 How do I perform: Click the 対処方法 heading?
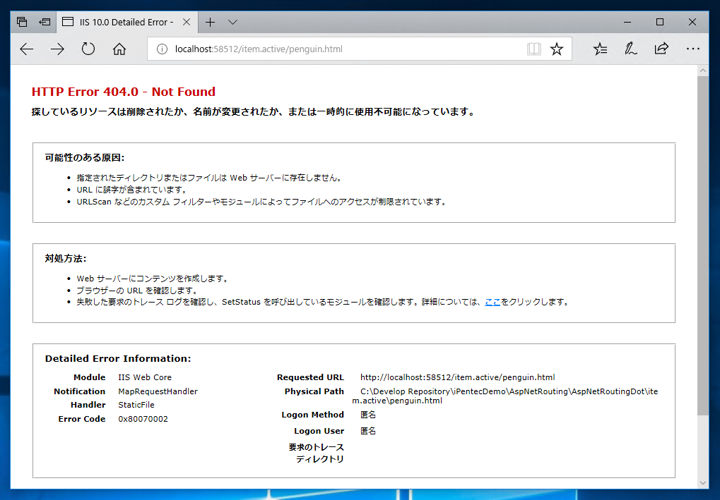(65, 258)
